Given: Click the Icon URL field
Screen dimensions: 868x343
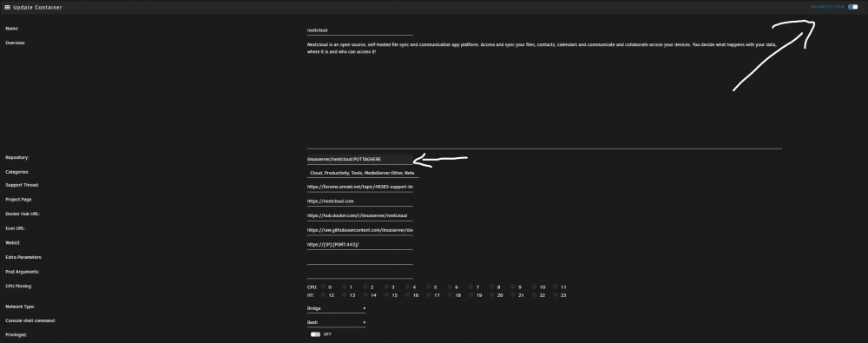Looking at the screenshot, I should tap(360, 230).
